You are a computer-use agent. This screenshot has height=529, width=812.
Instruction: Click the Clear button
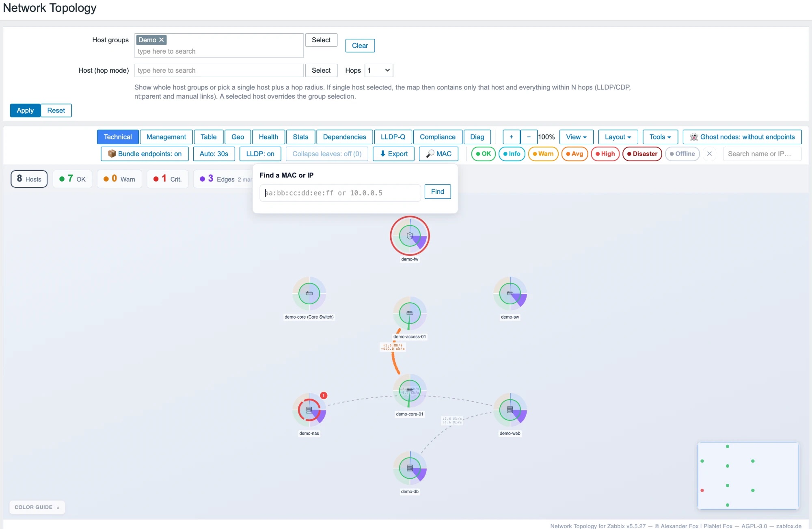(x=360, y=46)
